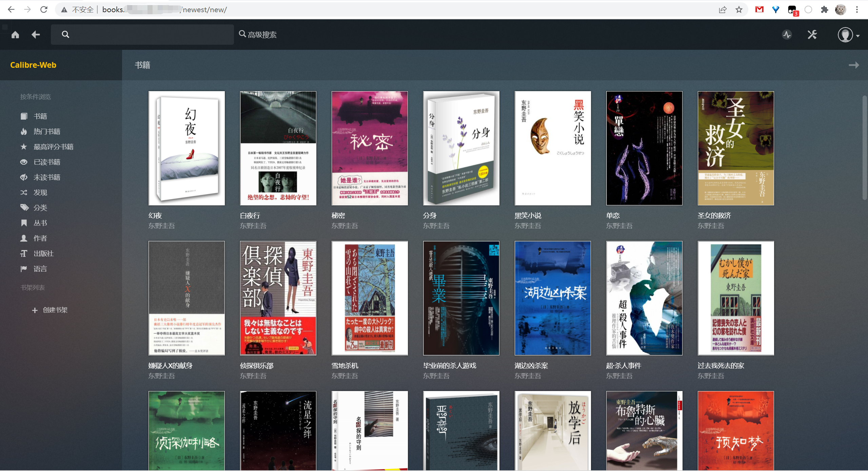
Task: Open 发现 in sidebar
Action: 34,192
